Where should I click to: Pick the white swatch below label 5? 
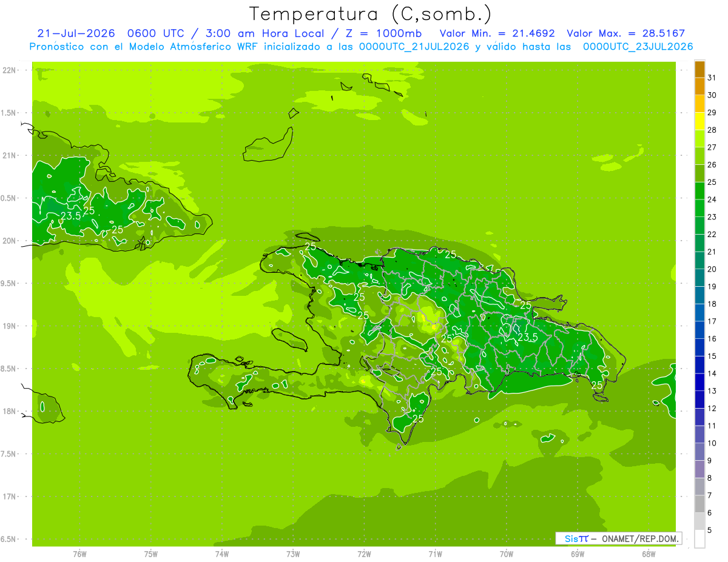click(x=699, y=539)
